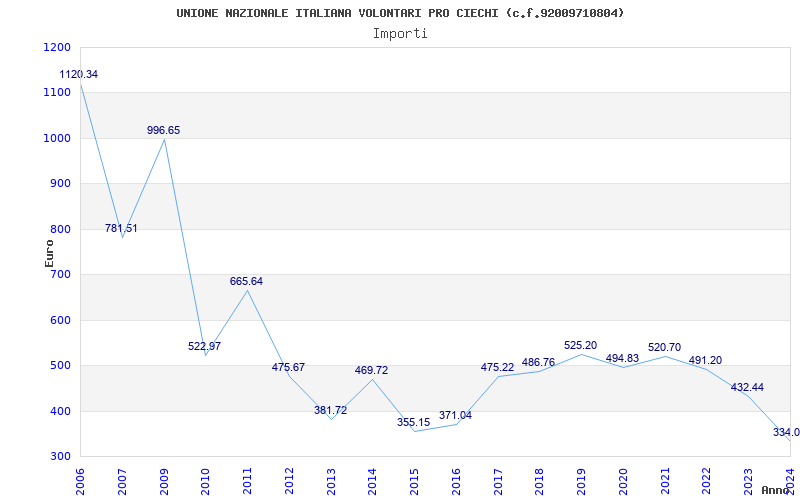Click the x-axis year 2023
The width and height of the screenshot is (800, 500).
coord(748,482)
